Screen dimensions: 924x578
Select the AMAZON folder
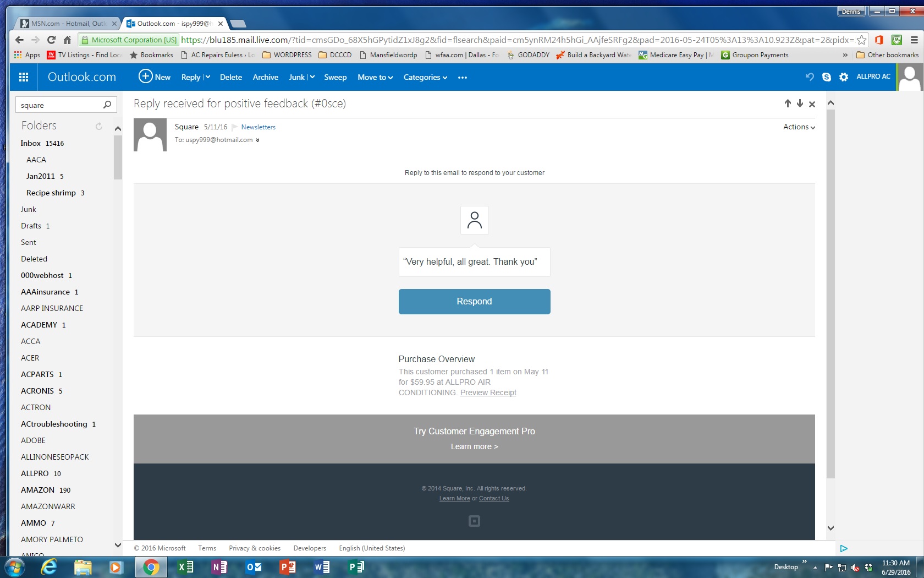point(38,490)
